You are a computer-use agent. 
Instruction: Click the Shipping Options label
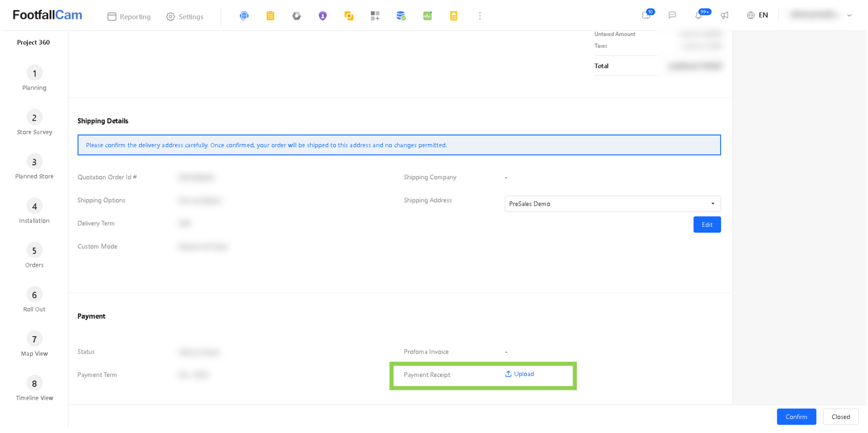pos(102,201)
